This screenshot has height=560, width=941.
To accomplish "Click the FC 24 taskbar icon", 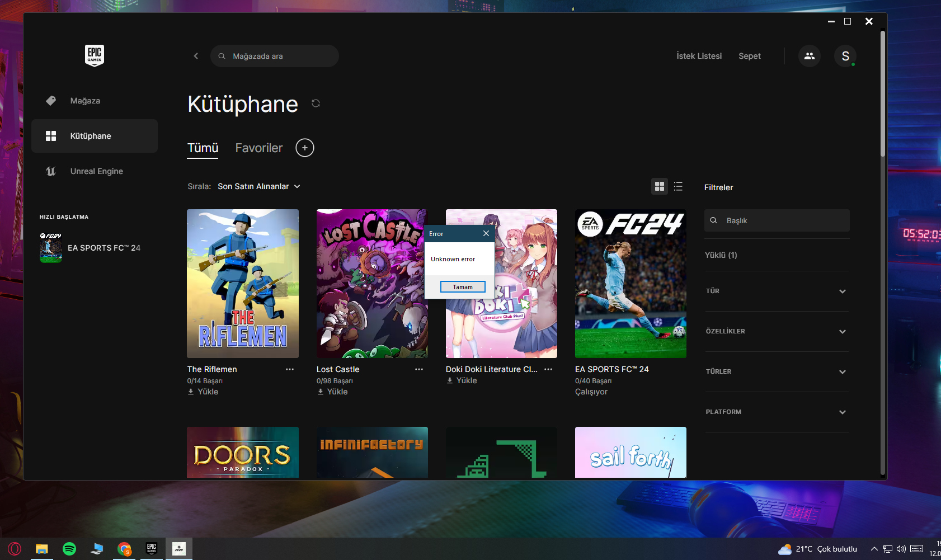I will (179, 549).
